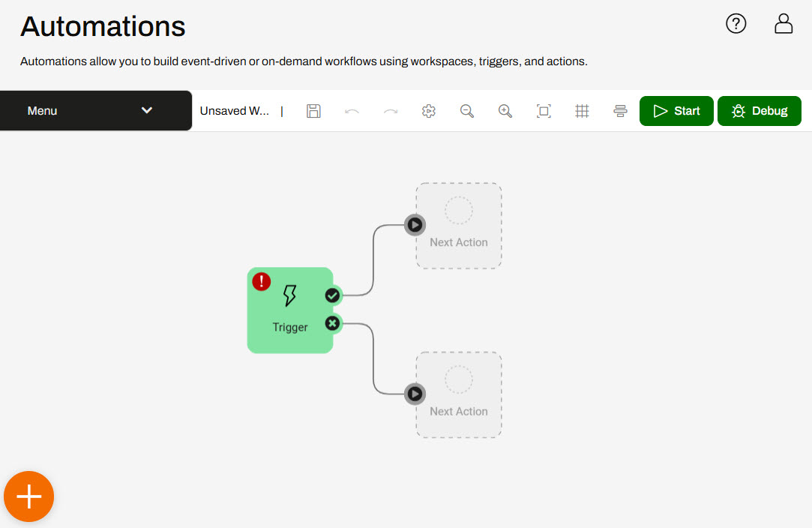This screenshot has height=528, width=812.
Task: Click the orange plus add button
Action: 28,496
